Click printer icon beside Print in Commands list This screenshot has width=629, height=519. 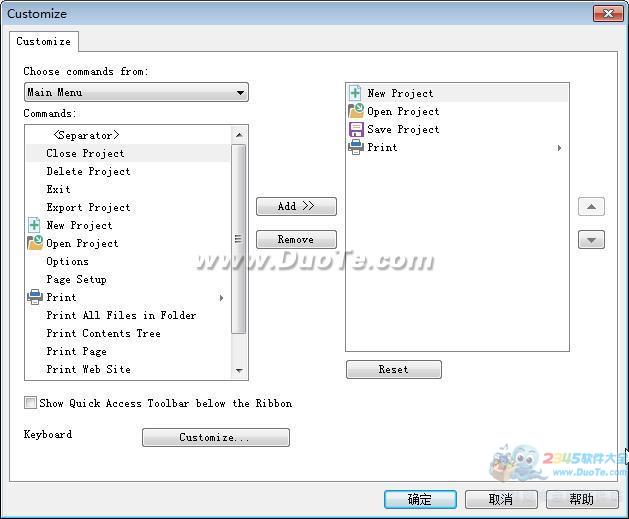point(34,297)
